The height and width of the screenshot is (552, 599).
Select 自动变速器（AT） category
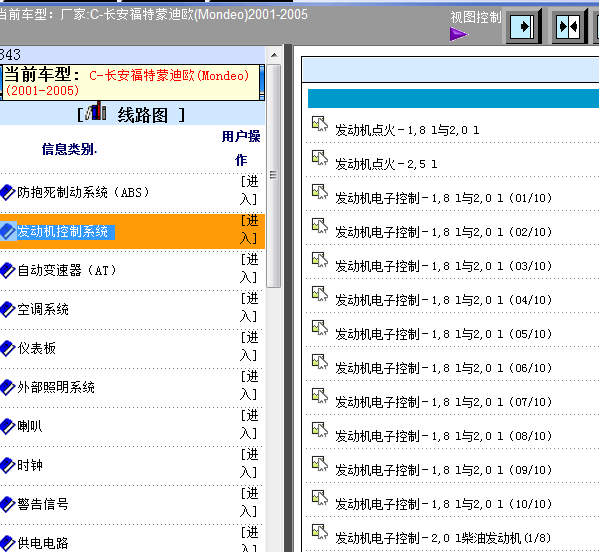pyautogui.click(x=67, y=270)
